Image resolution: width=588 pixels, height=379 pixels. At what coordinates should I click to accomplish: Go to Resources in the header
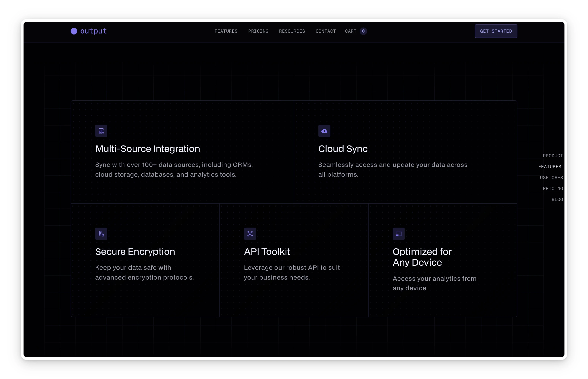coord(292,31)
